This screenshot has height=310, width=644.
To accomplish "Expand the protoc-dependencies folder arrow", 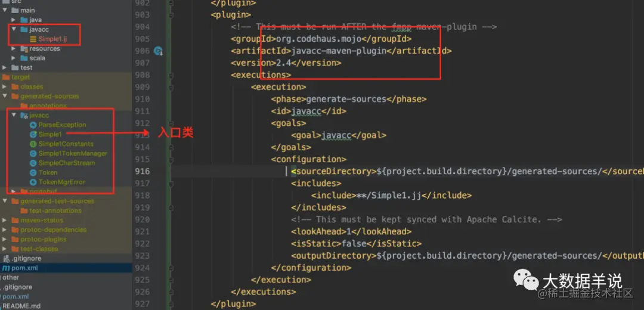I will point(5,230).
